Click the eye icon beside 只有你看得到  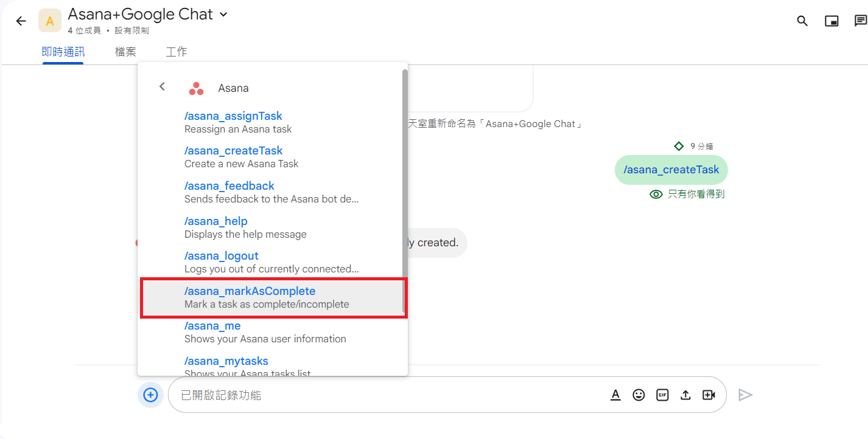pyautogui.click(x=656, y=195)
